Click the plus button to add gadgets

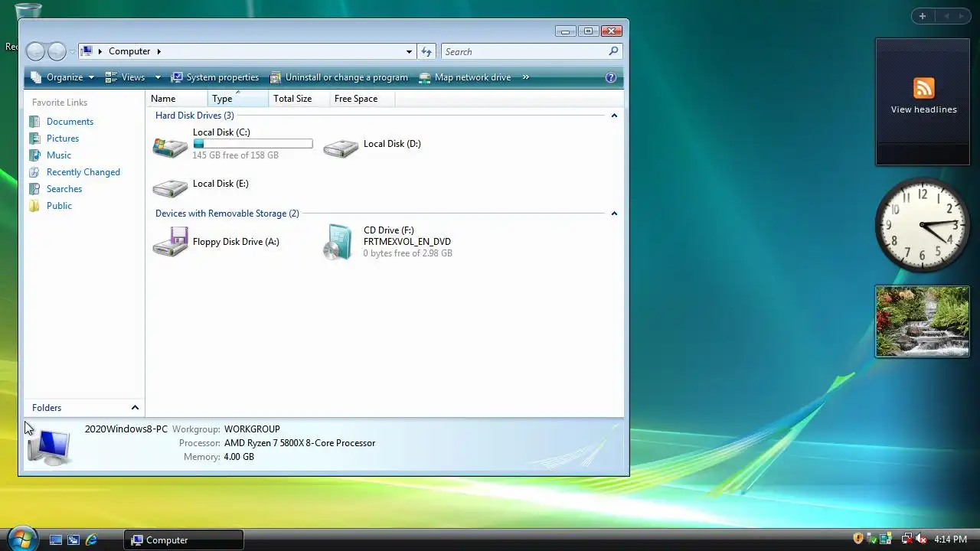click(923, 16)
